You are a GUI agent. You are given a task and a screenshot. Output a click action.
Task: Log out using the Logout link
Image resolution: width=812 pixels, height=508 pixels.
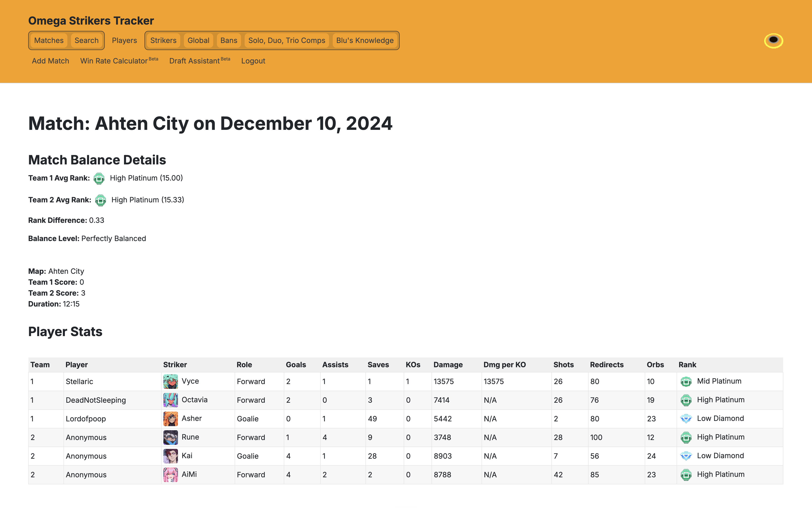click(253, 61)
